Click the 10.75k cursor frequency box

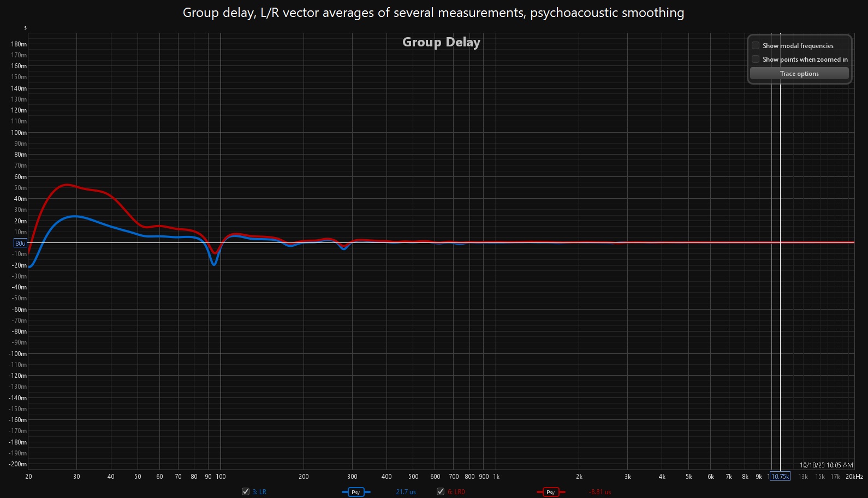pos(780,476)
